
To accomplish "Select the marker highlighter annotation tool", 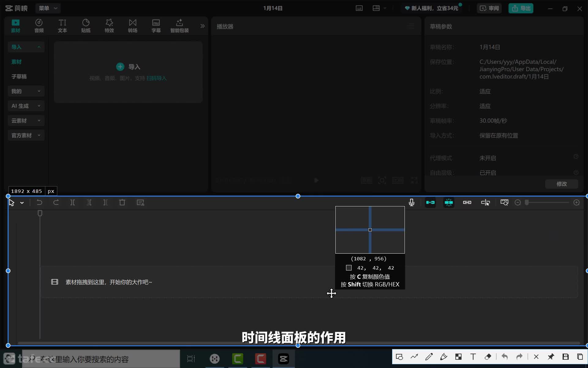I will [444, 357].
